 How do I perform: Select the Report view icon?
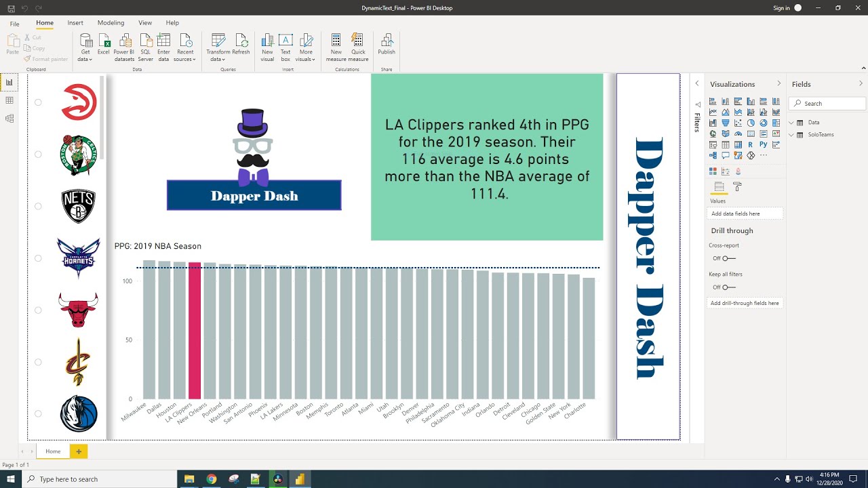tap(9, 82)
